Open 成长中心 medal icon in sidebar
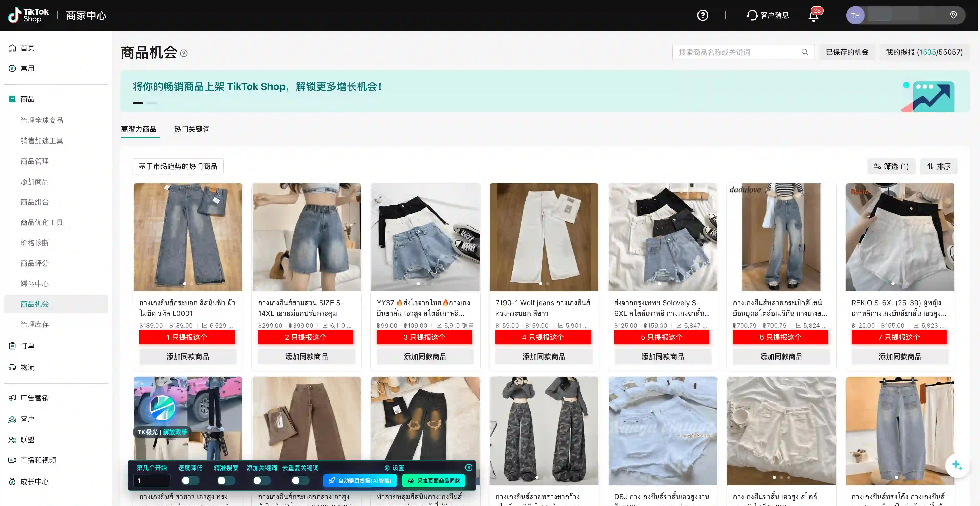 coord(12,481)
